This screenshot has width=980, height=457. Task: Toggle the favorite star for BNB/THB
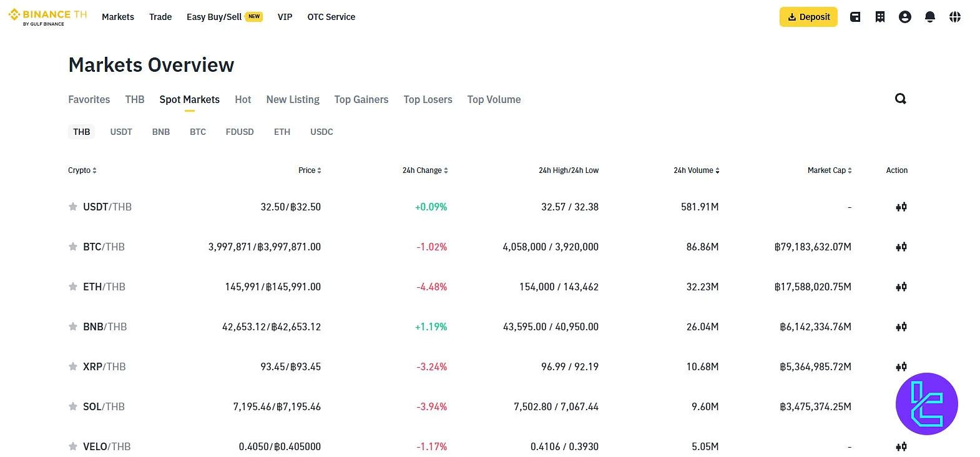tap(73, 327)
